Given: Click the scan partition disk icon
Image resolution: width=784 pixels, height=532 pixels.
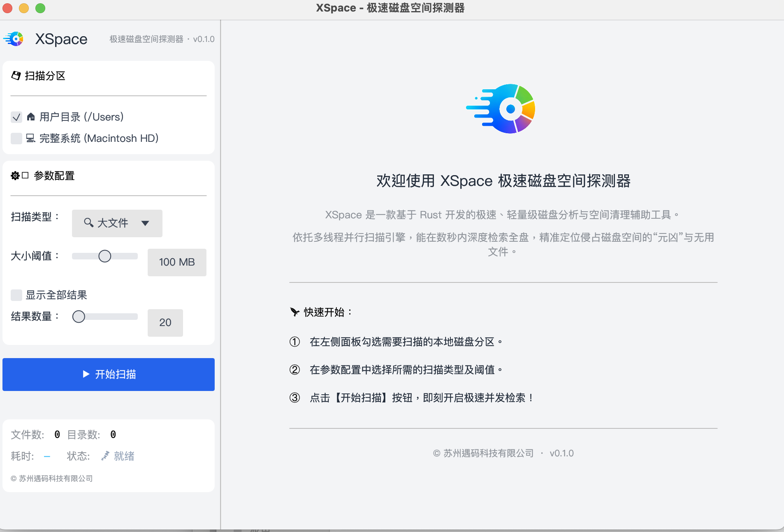Looking at the screenshot, I should [x=16, y=76].
